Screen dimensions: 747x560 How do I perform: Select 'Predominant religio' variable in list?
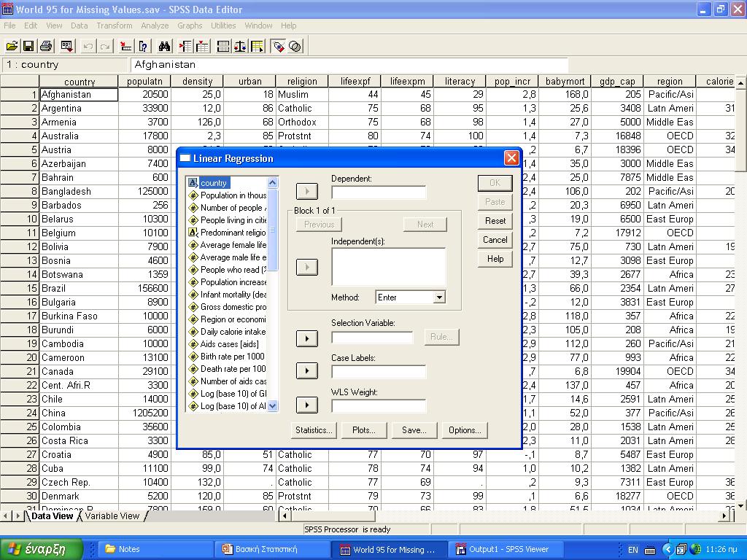pyautogui.click(x=228, y=233)
